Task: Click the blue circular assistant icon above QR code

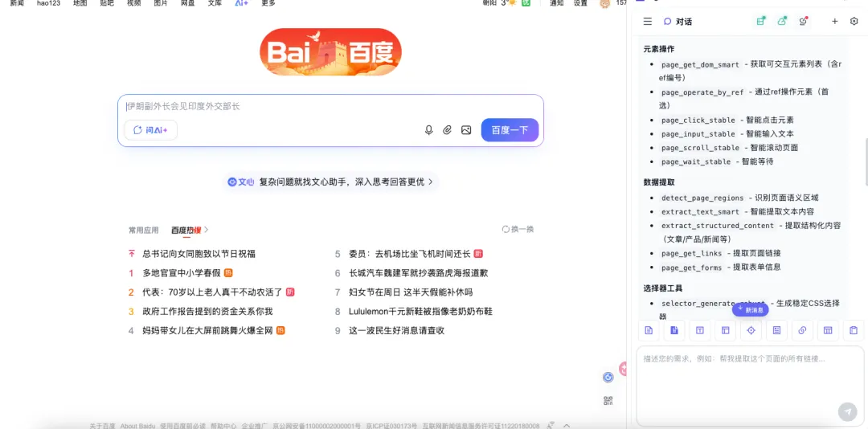Action: [608, 377]
